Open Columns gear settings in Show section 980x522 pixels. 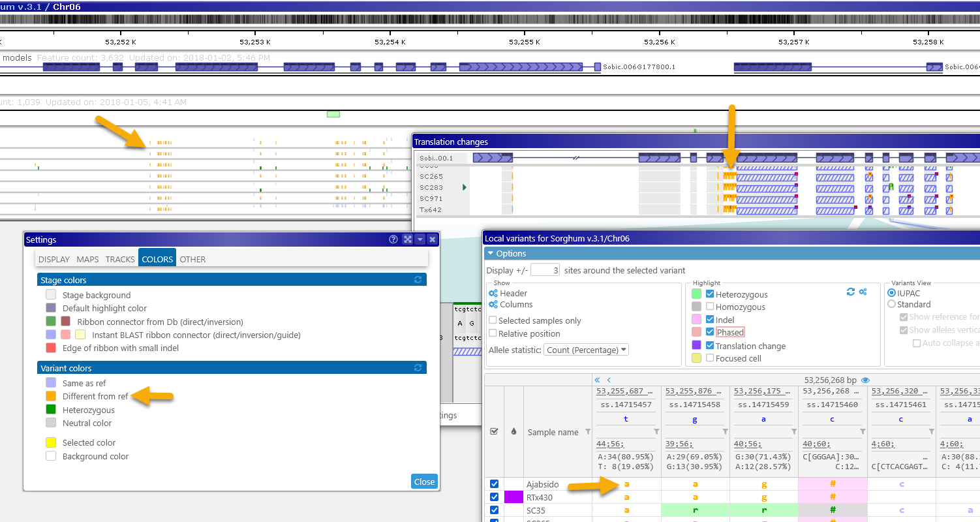point(493,305)
